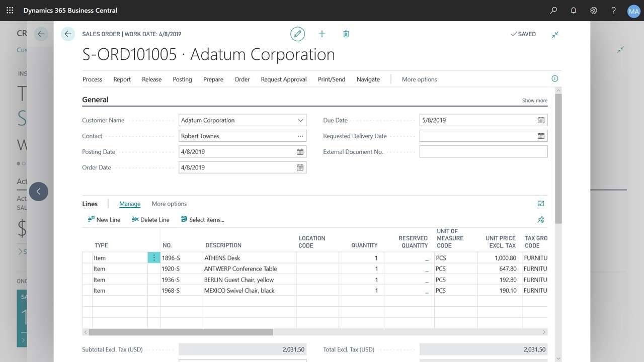Click the Due Date field showing 5/8/2019
The image size is (644, 362).
tap(484, 120)
